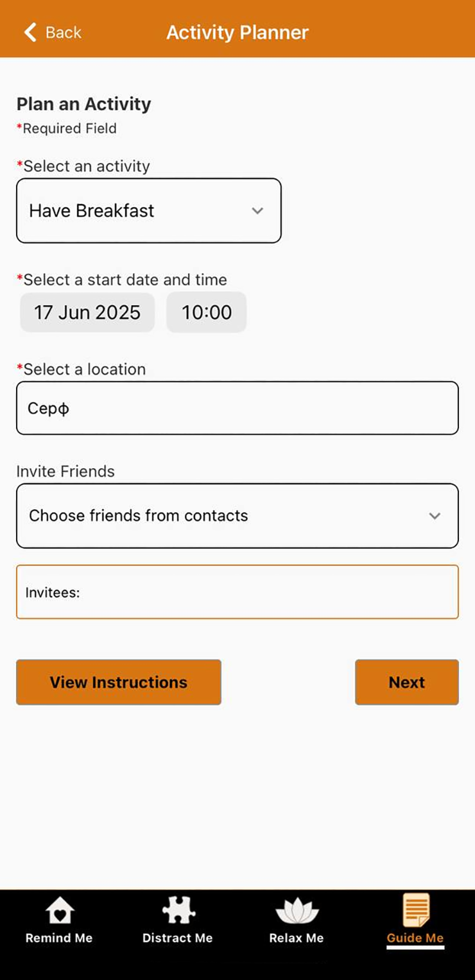Focus the location input field
The image size is (475, 980).
(237, 408)
